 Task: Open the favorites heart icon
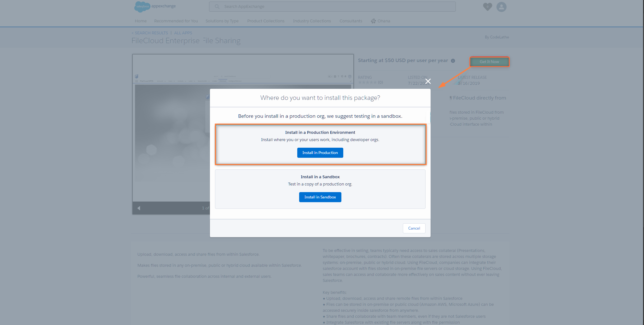tap(487, 7)
